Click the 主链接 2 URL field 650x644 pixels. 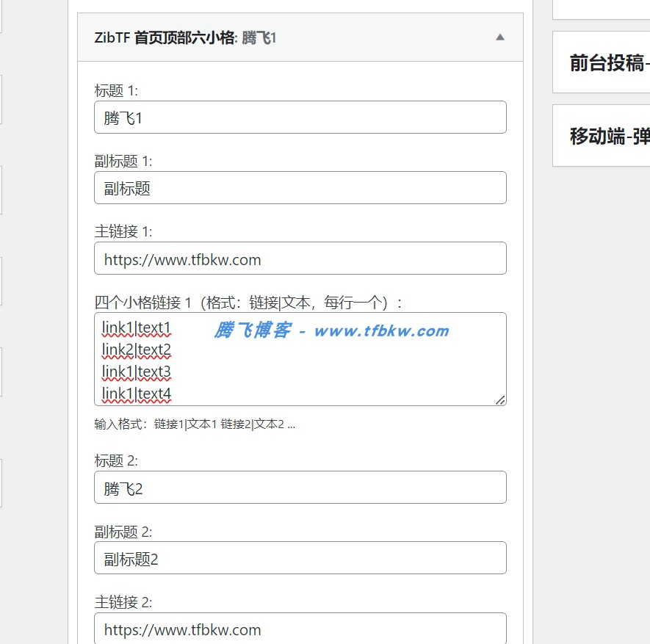coord(300,629)
